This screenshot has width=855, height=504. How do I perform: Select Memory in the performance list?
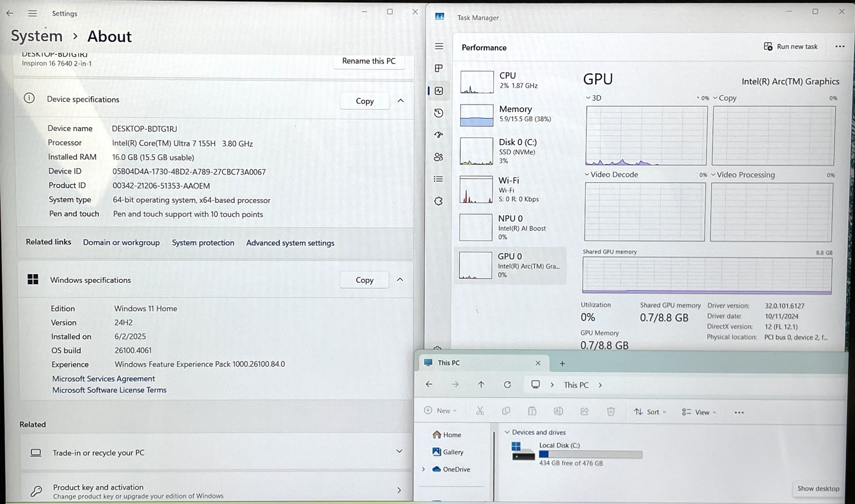(x=510, y=115)
